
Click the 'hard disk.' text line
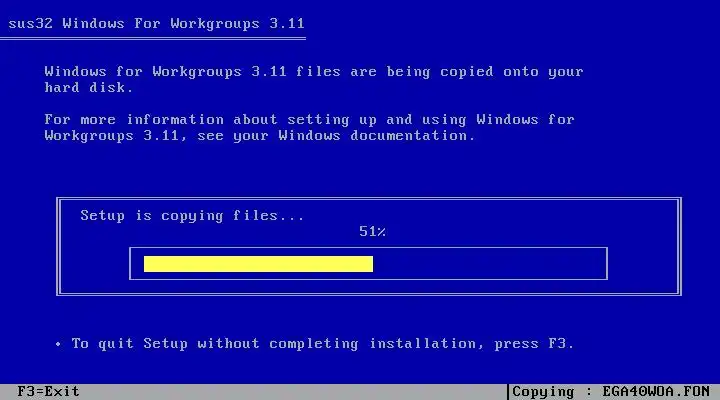[89, 87]
